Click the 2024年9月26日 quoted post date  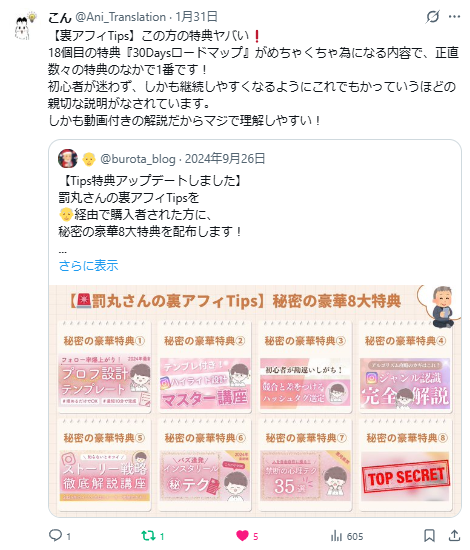225,159
